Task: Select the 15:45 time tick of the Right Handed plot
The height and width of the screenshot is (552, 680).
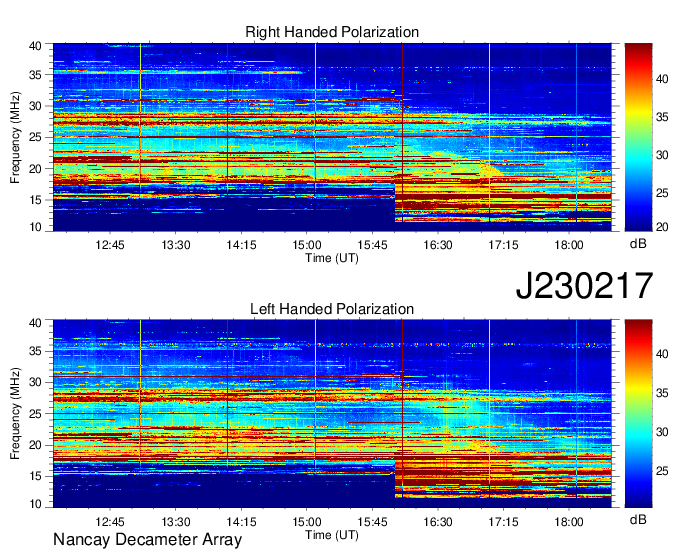Action: click(373, 245)
